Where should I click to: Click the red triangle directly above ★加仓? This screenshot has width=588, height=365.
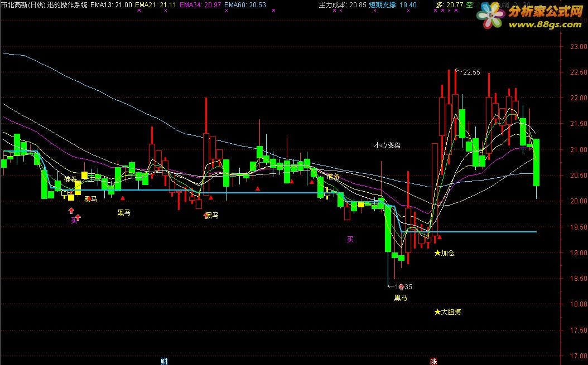[x=440, y=237]
